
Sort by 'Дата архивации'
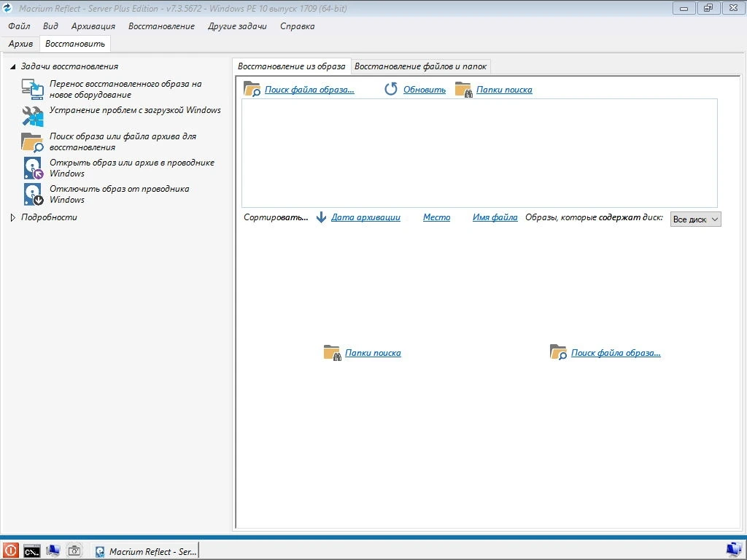[365, 217]
